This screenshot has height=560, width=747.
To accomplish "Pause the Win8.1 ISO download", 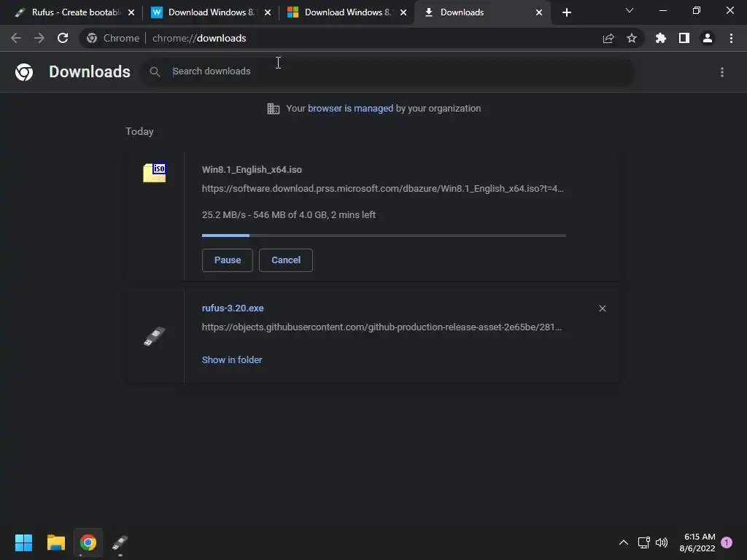I will [228, 260].
